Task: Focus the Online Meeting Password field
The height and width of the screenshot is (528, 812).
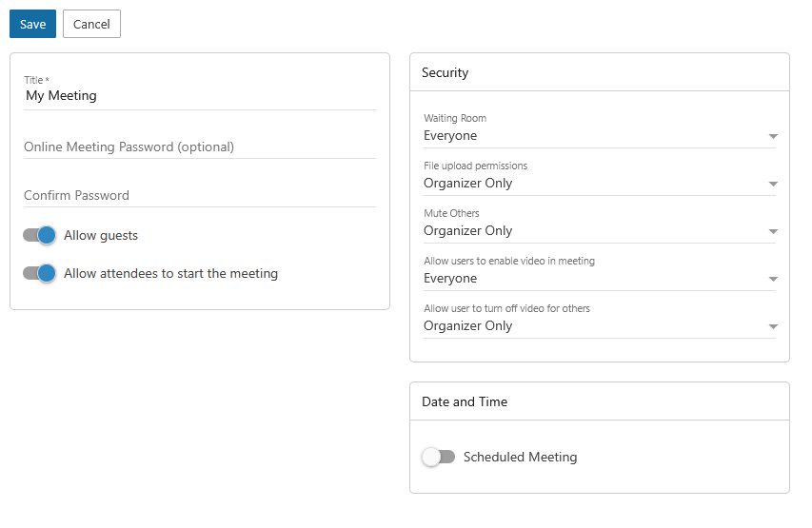Action: [x=199, y=147]
